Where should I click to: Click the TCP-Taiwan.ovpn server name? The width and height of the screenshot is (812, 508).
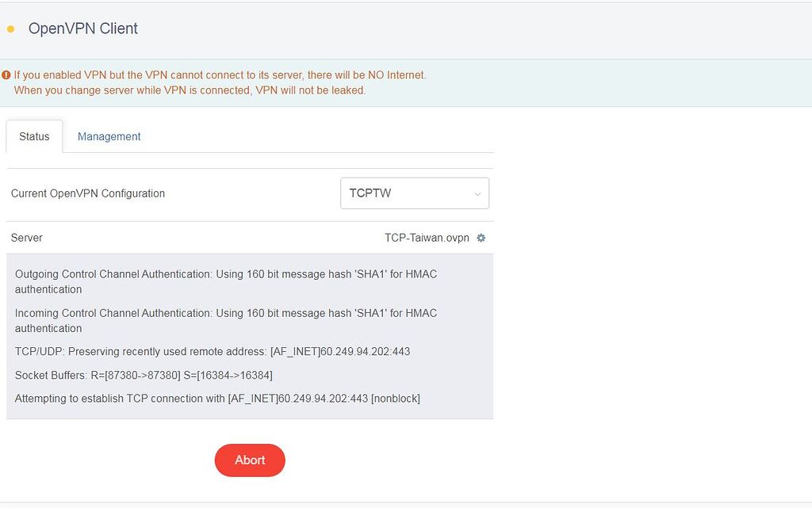point(426,238)
